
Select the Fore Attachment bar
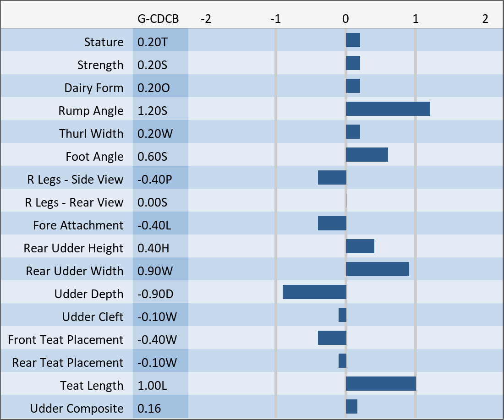[332, 224]
